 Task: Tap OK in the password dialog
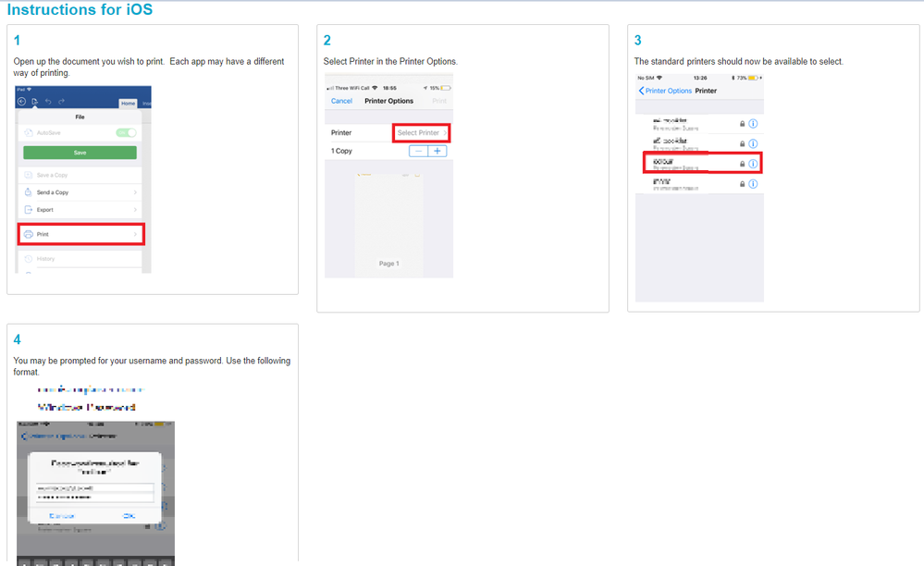click(x=129, y=516)
